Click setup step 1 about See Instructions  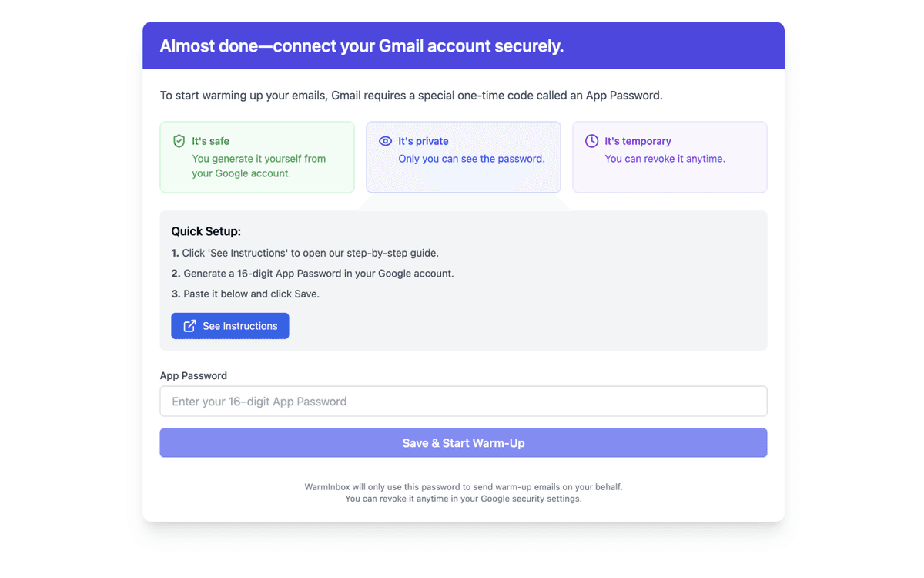pyautogui.click(x=305, y=253)
